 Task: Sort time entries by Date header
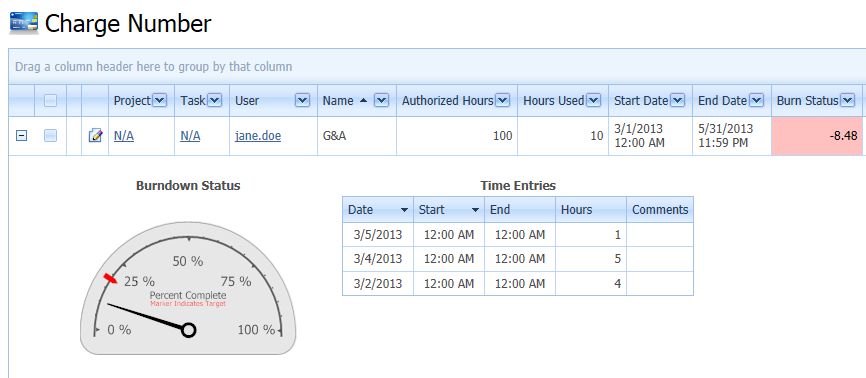378,209
